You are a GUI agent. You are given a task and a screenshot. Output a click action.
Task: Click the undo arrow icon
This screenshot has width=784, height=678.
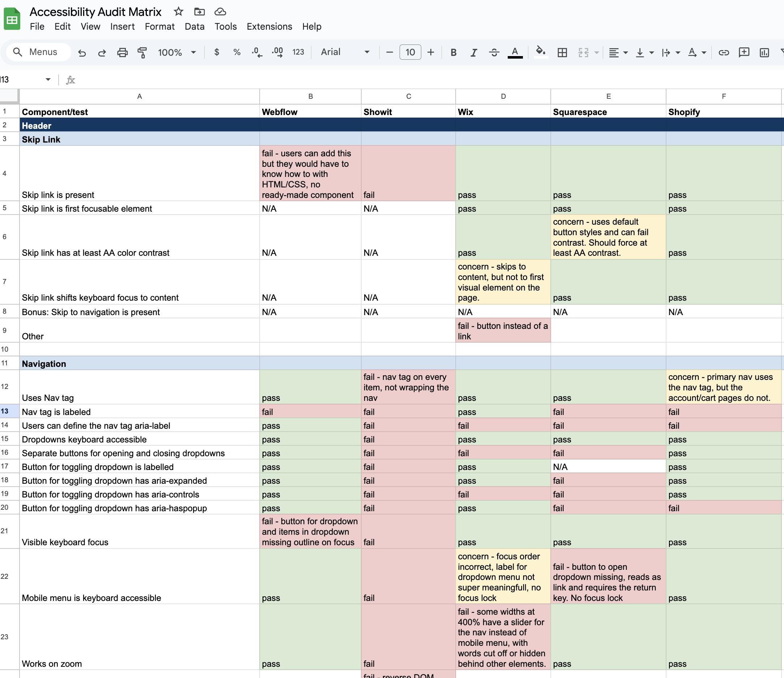point(82,52)
